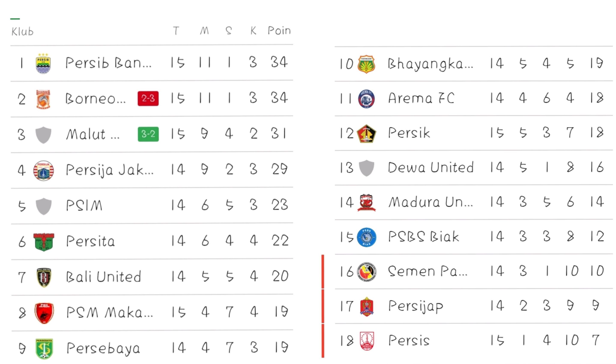Open the Persik team name

(409, 133)
